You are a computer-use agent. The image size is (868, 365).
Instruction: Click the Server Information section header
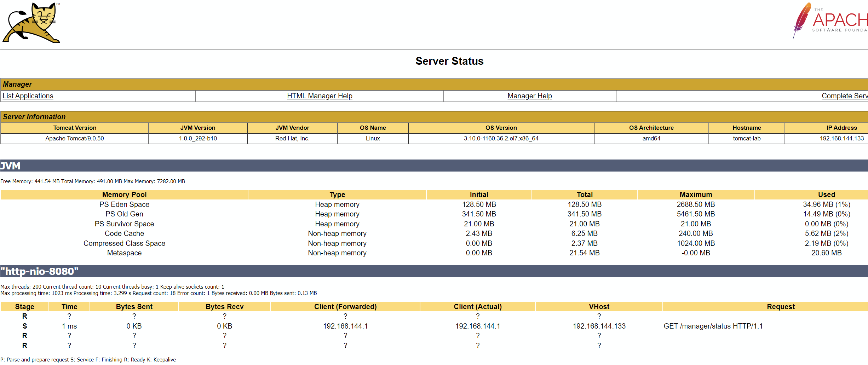(434, 117)
